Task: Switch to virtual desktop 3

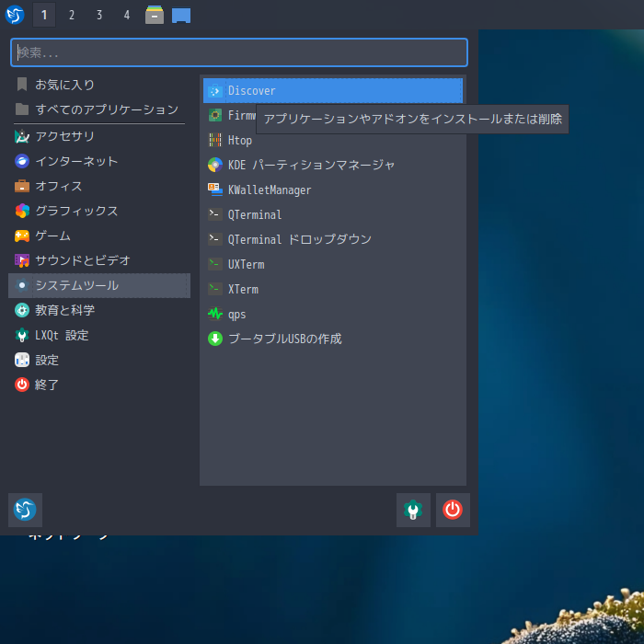Action: [99, 15]
